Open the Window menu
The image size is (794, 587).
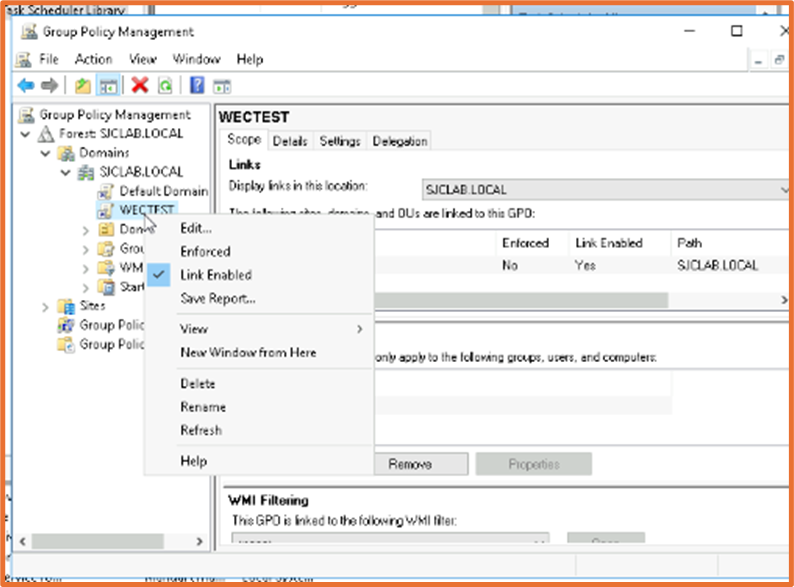196,60
